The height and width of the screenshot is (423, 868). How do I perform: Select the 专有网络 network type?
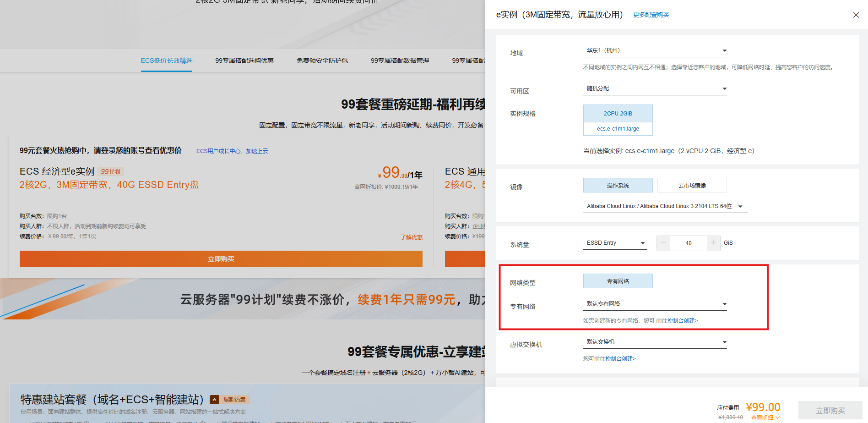pos(618,281)
